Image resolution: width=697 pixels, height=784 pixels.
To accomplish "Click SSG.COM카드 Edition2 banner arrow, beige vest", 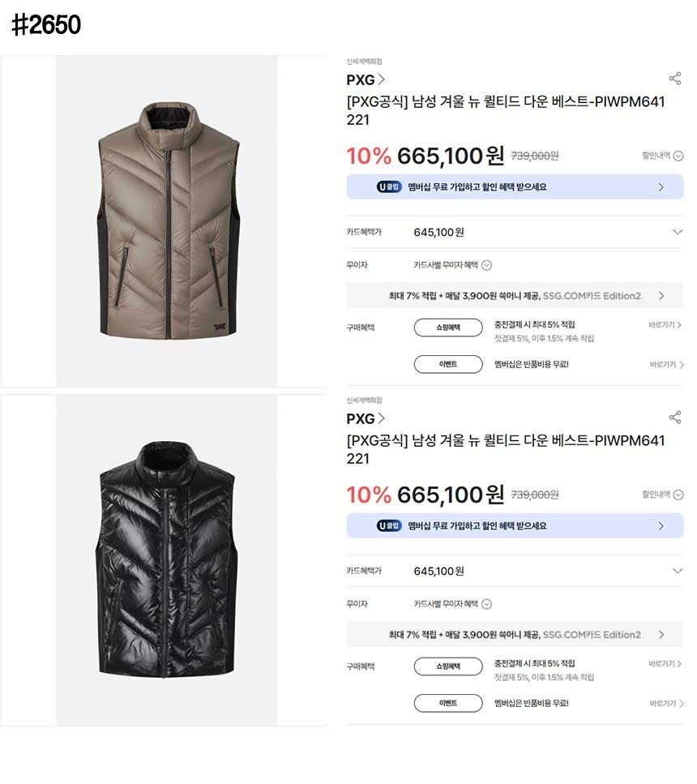I will point(661,296).
